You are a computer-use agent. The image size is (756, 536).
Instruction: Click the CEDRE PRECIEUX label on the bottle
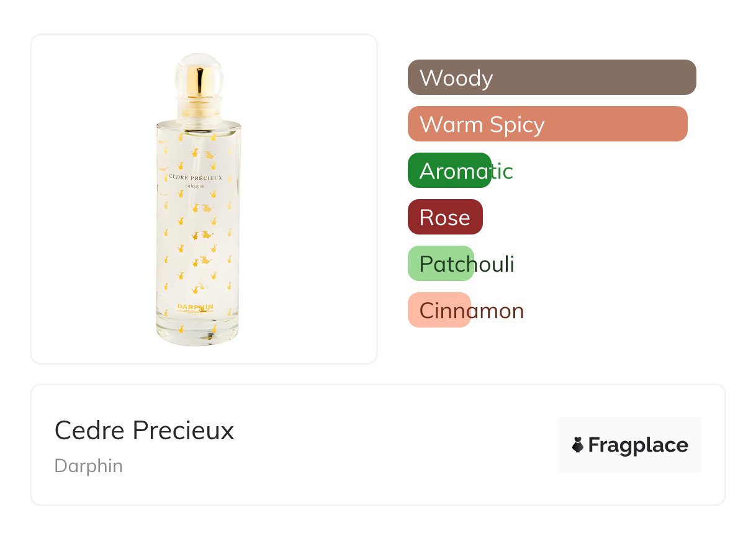click(196, 177)
